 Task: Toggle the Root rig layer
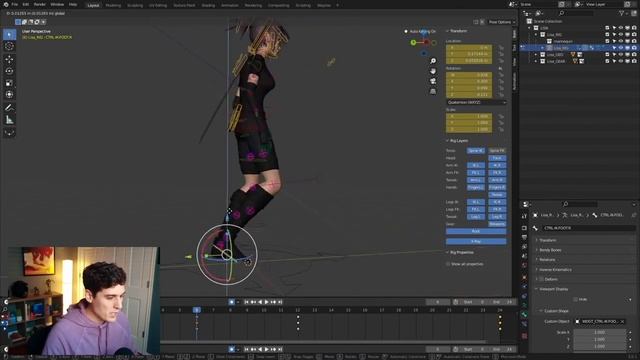(476, 231)
